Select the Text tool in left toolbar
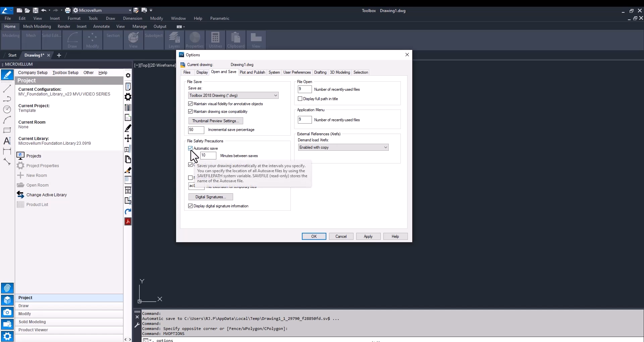 7,141
